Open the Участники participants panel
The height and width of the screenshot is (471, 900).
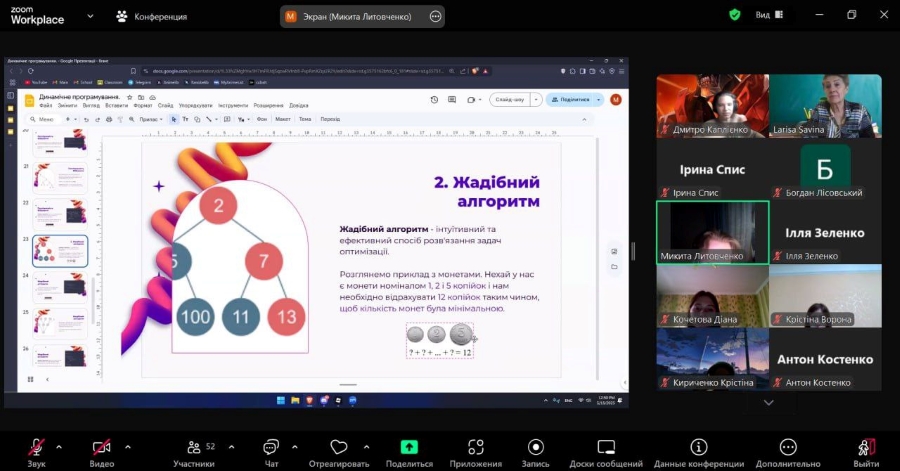click(193, 448)
